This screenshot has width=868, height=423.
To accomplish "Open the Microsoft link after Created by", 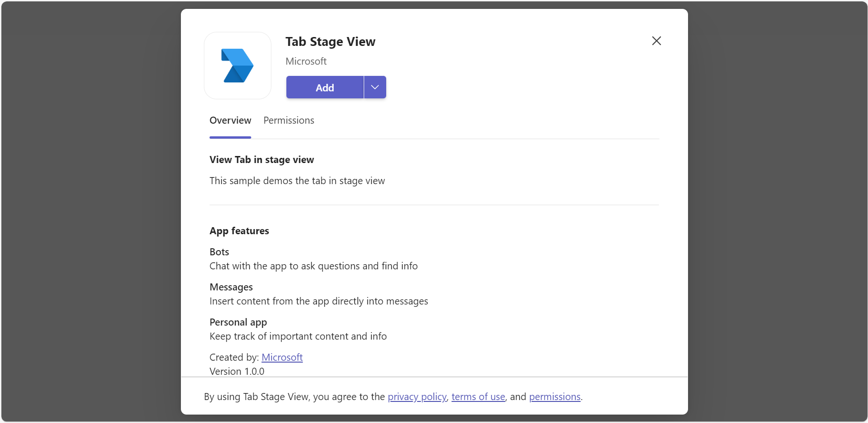I will pos(282,357).
